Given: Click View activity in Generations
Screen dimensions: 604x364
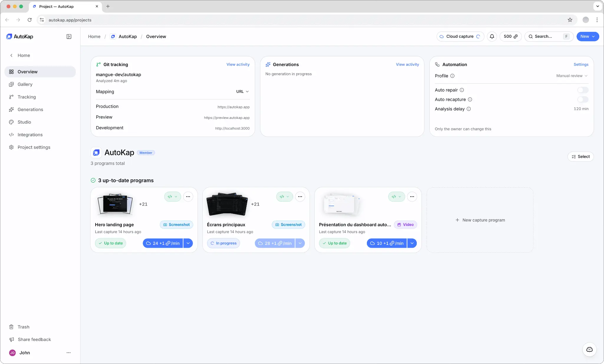Looking at the screenshot, I should click(x=407, y=65).
